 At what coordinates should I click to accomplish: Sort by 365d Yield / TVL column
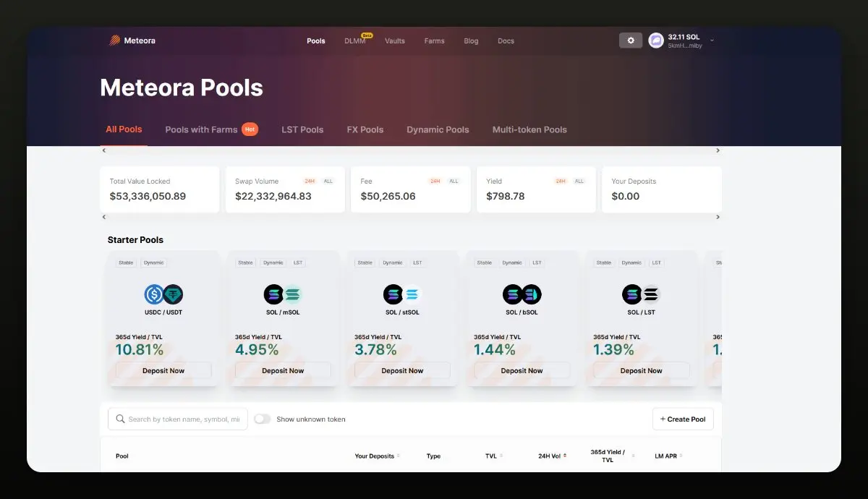612,456
